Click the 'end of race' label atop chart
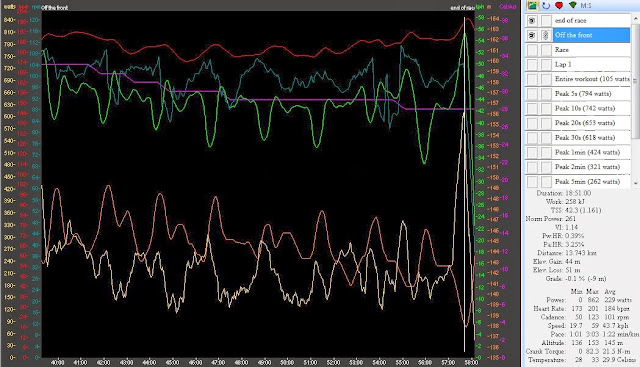The width and height of the screenshot is (640, 367). tap(462, 7)
